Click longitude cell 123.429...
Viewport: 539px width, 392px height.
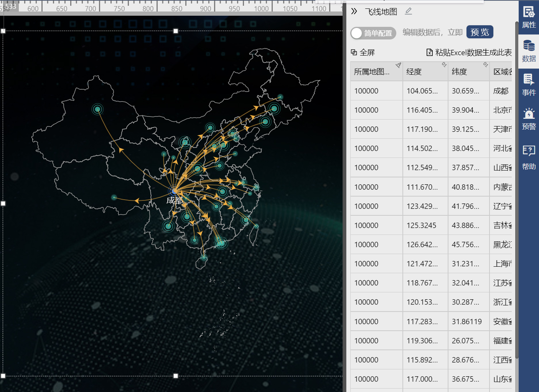click(425, 206)
